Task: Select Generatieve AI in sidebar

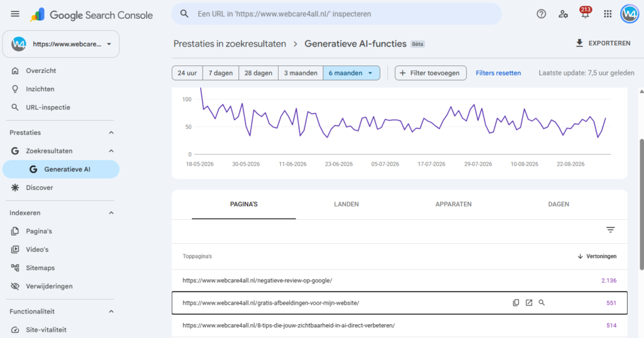Action: (x=61, y=169)
